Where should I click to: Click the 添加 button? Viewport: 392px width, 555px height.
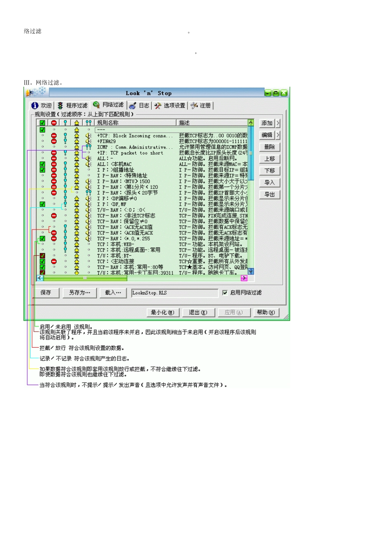coord(267,123)
